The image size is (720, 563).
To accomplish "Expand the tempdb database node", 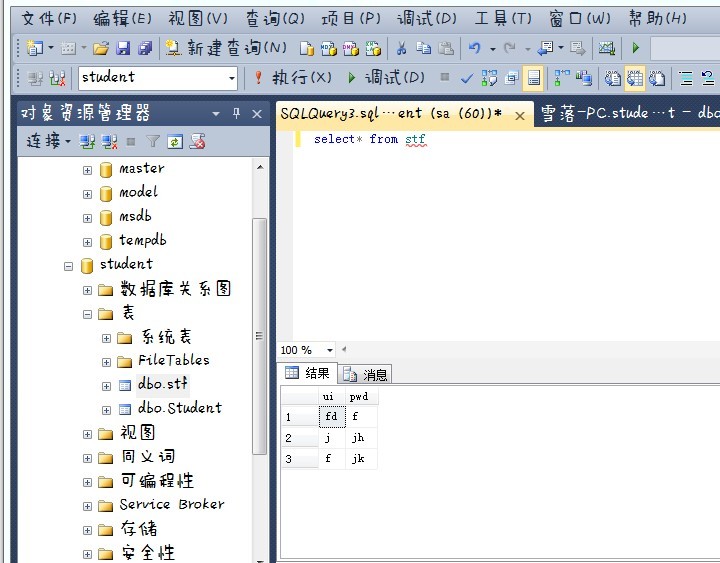I will (x=87, y=242).
